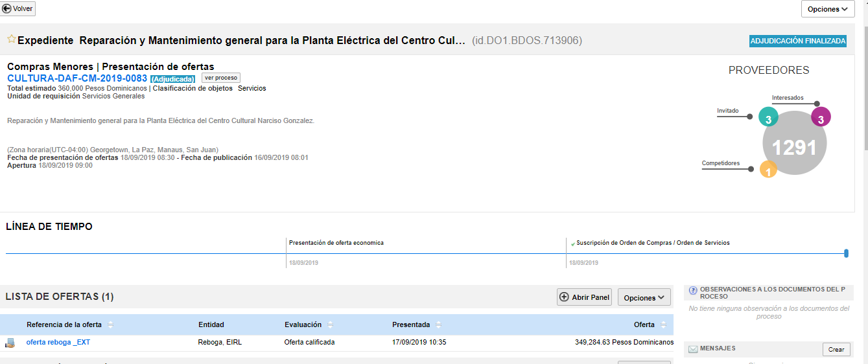The height and width of the screenshot is (364, 868).
Task: Click the blue timeline end handle
Action: coord(846,253)
